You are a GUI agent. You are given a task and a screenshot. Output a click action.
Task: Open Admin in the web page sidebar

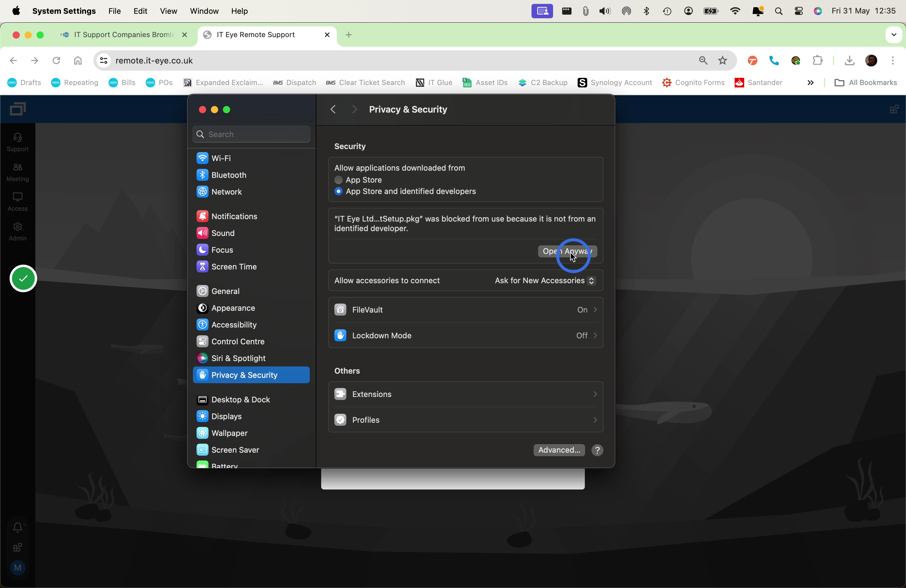[17, 232]
